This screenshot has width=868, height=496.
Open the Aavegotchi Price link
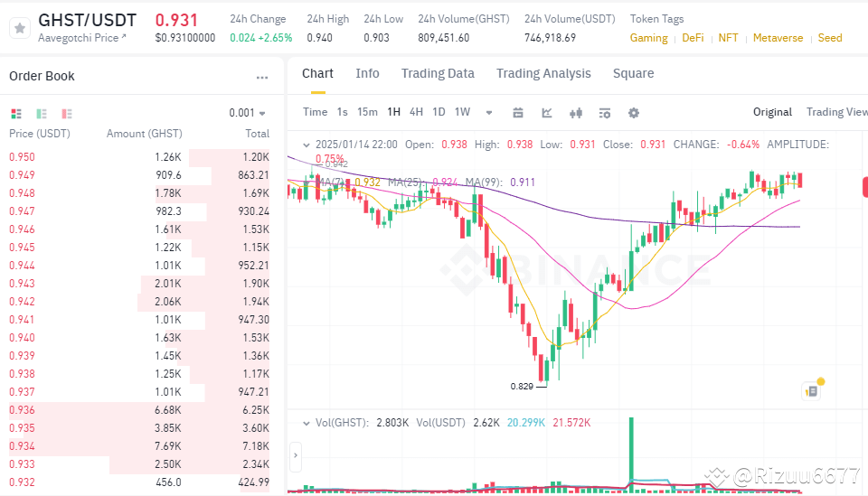point(82,38)
